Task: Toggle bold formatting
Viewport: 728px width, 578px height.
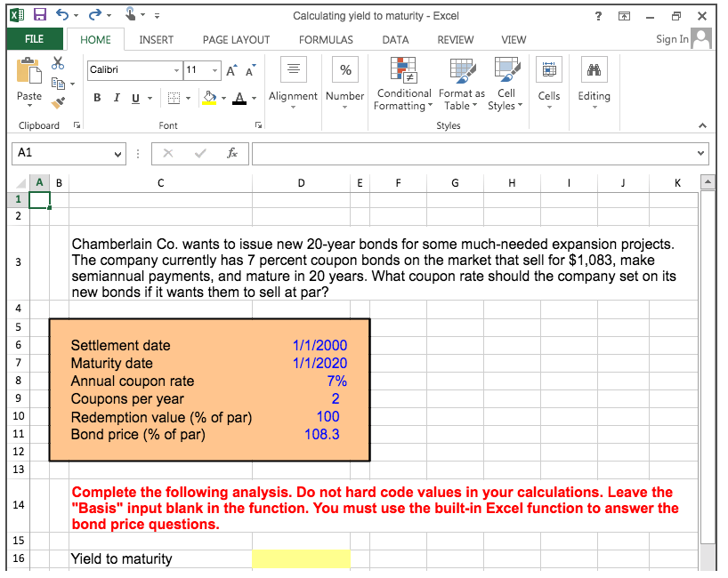Action: click(x=97, y=97)
